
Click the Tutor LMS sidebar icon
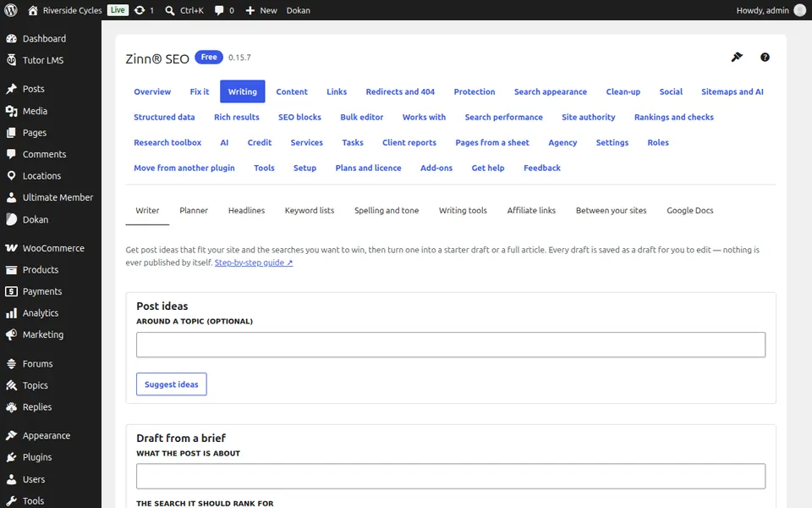click(x=11, y=60)
